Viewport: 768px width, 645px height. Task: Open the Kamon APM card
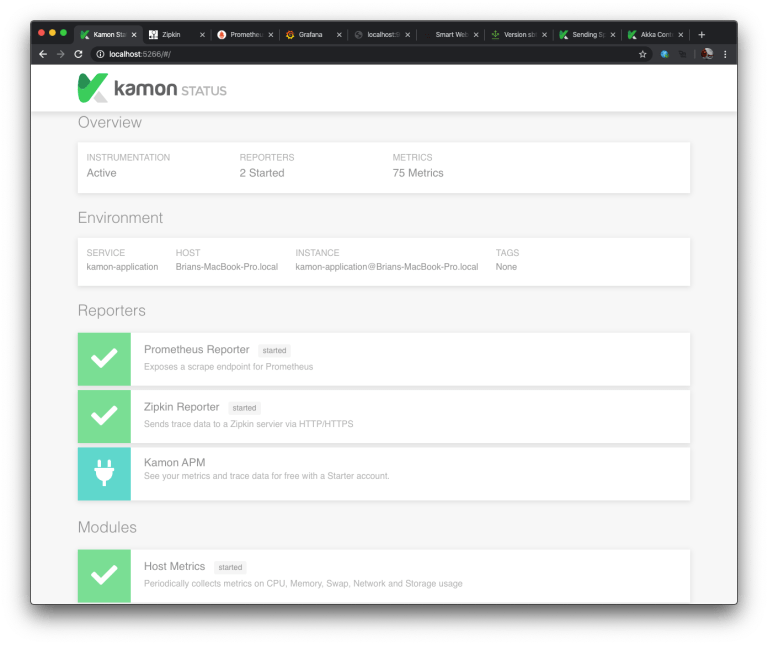[x=384, y=474]
